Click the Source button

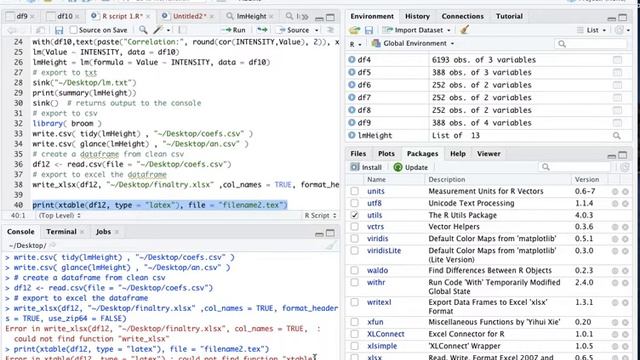click(x=293, y=30)
